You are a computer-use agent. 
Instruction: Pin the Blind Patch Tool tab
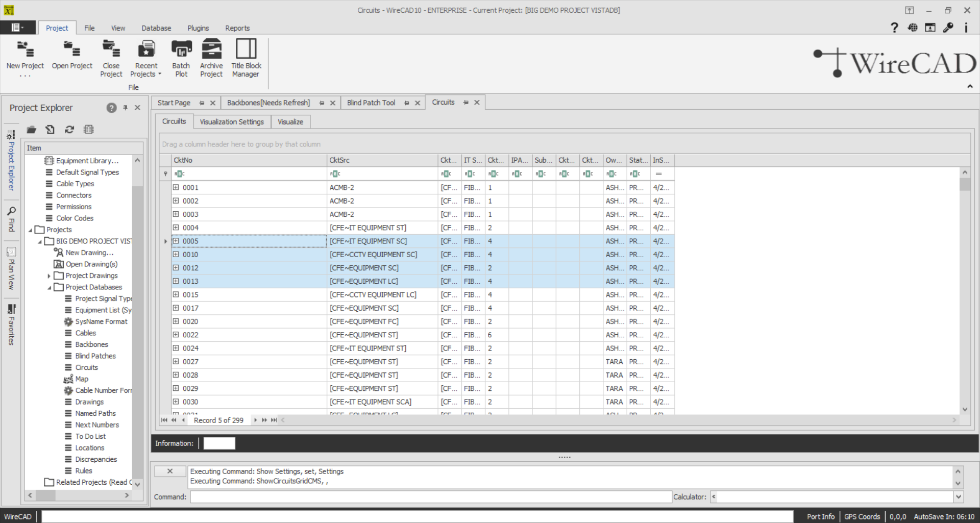click(407, 103)
